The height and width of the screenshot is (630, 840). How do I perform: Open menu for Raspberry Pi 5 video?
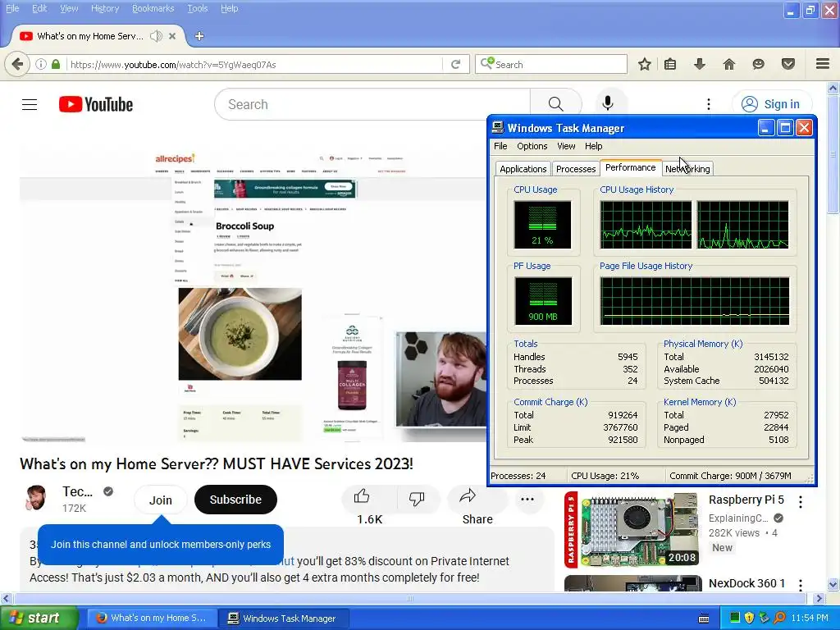(801, 502)
